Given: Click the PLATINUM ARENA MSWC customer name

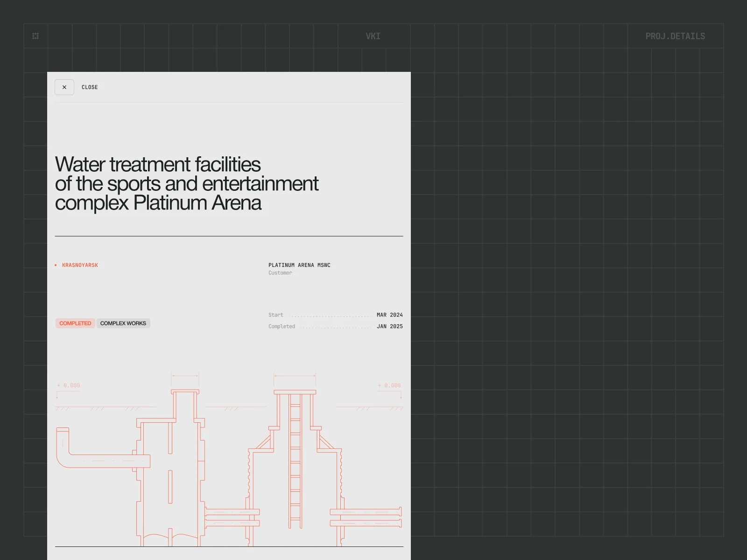Looking at the screenshot, I should tap(299, 265).
